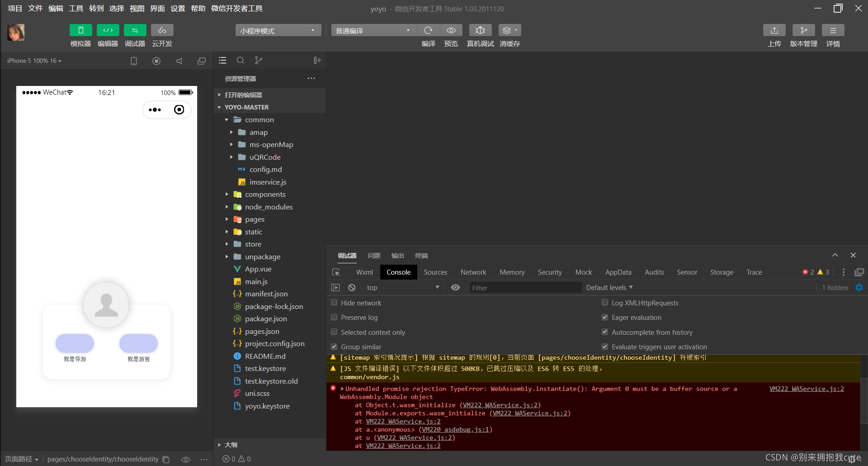
Task: Open the 小程序模式 mode dropdown
Action: [x=278, y=30]
